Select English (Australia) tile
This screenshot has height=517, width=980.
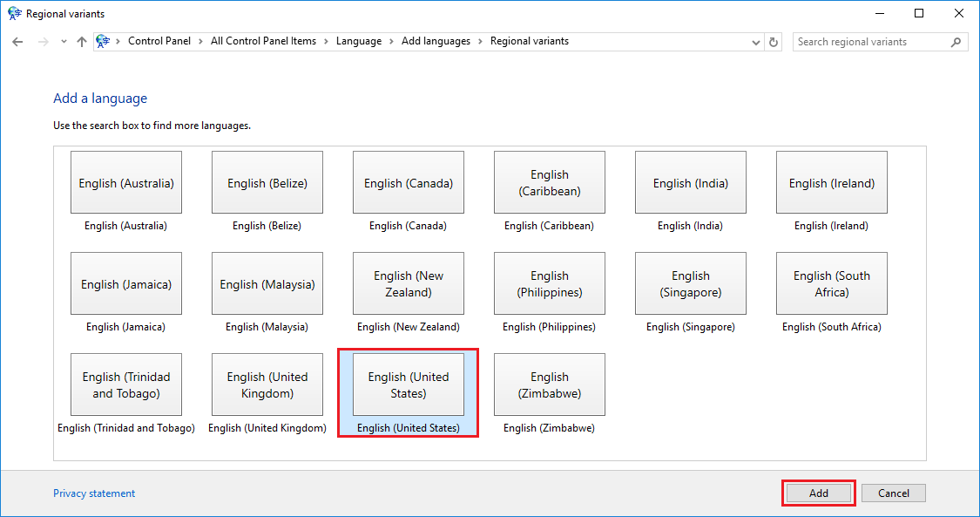click(x=125, y=181)
